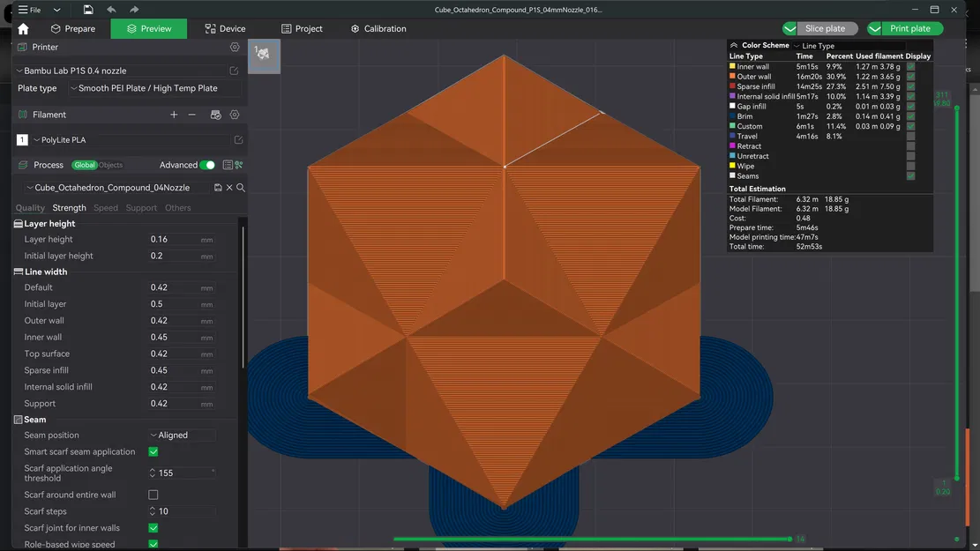Switch to the Device view
The width and height of the screenshot is (980, 551).
[225, 28]
